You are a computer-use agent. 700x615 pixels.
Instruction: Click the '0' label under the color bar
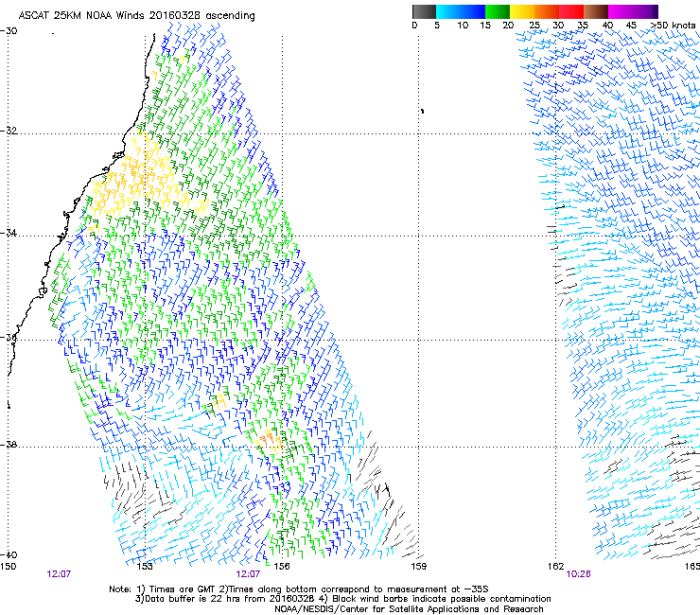[x=414, y=26]
